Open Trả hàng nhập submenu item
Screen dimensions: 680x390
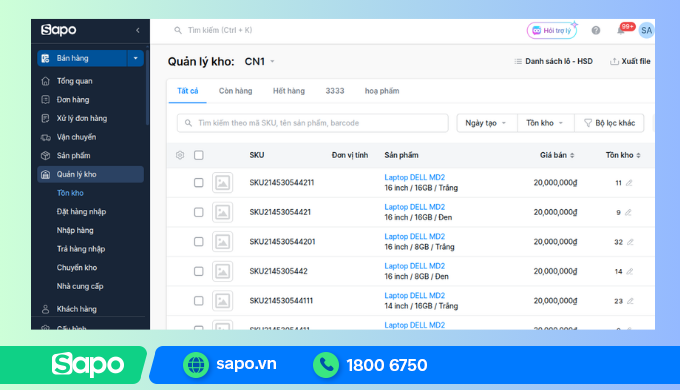click(x=81, y=249)
